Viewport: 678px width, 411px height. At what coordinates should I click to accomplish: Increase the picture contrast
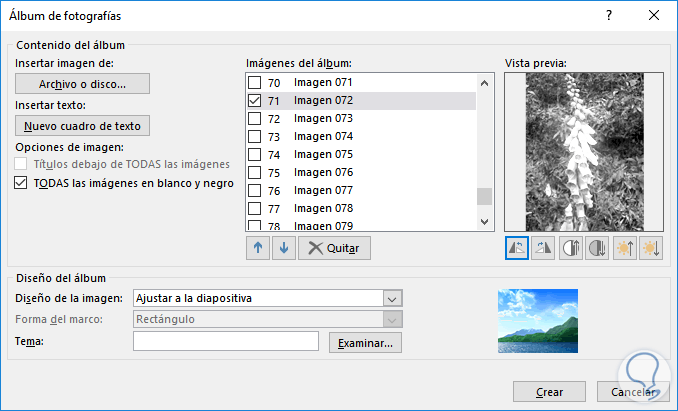point(574,248)
